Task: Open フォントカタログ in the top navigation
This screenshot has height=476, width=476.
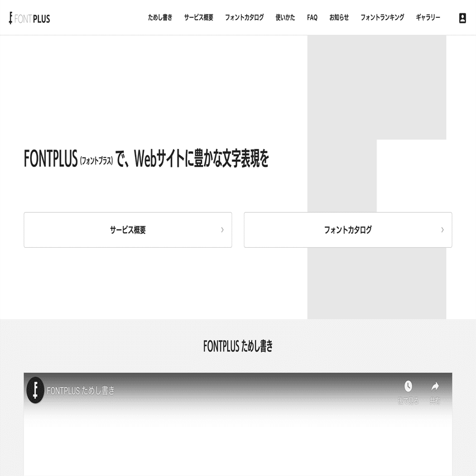Action: tap(244, 18)
